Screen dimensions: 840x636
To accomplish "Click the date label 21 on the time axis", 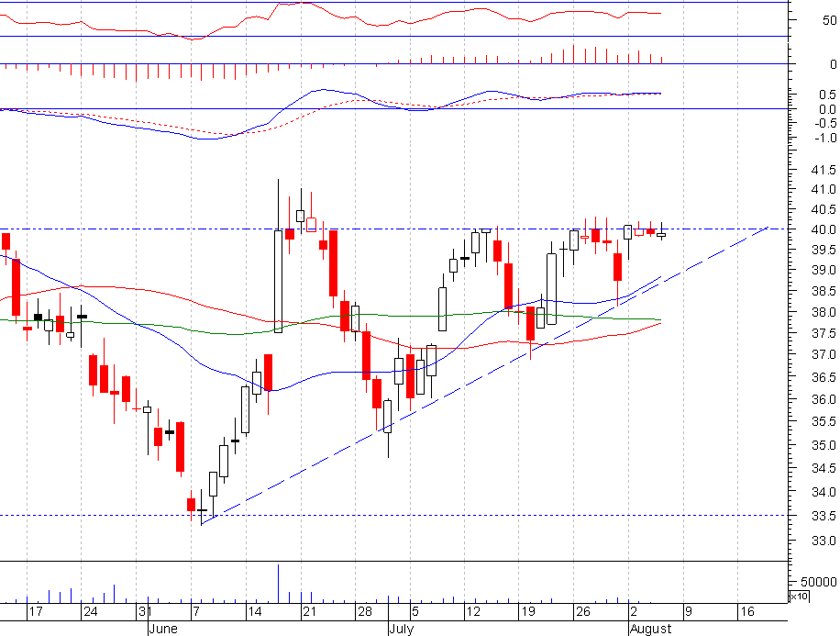I will (309, 612).
